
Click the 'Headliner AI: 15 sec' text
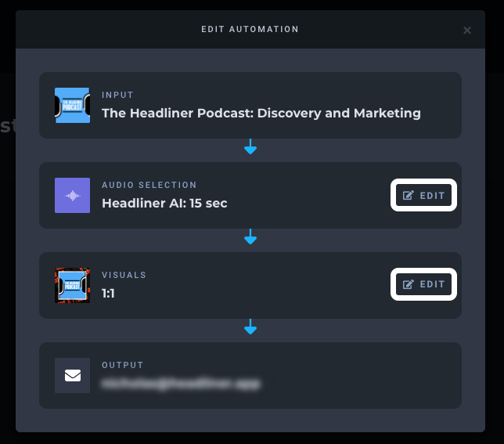coord(164,203)
